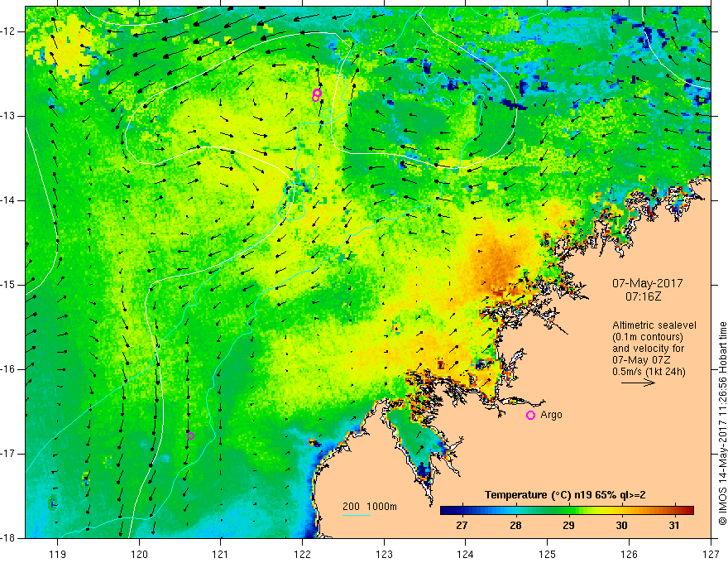Screen dimensions: 728x563
Task: Click the colorbar tick label "30"
Action: pyautogui.click(x=621, y=526)
